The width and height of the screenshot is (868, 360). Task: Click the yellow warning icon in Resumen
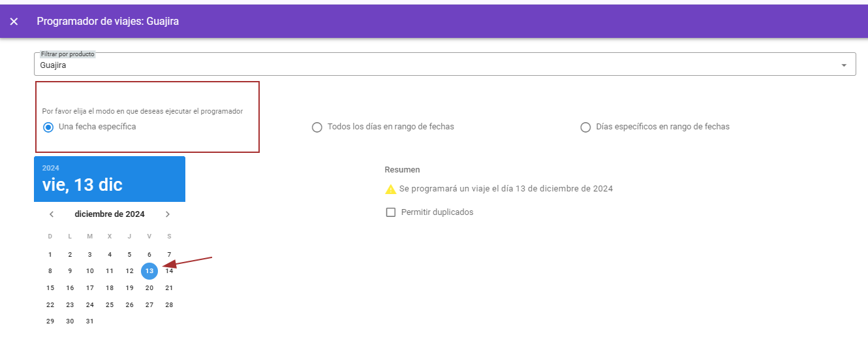(x=390, y=189)
